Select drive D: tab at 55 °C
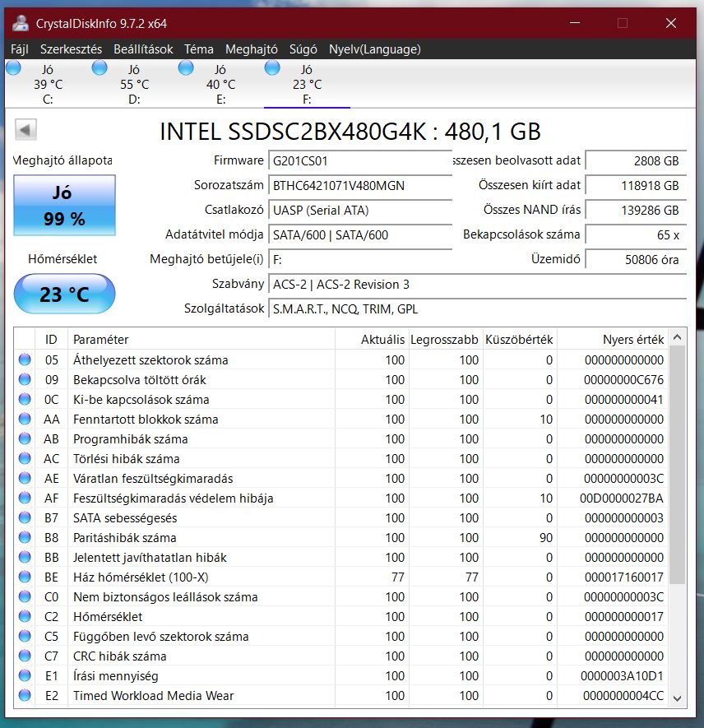 pos(134,84)
